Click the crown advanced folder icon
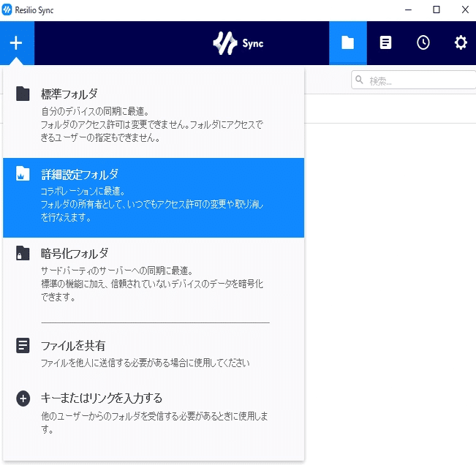Viewport: 476px width, 476px height. coord(23,173)
